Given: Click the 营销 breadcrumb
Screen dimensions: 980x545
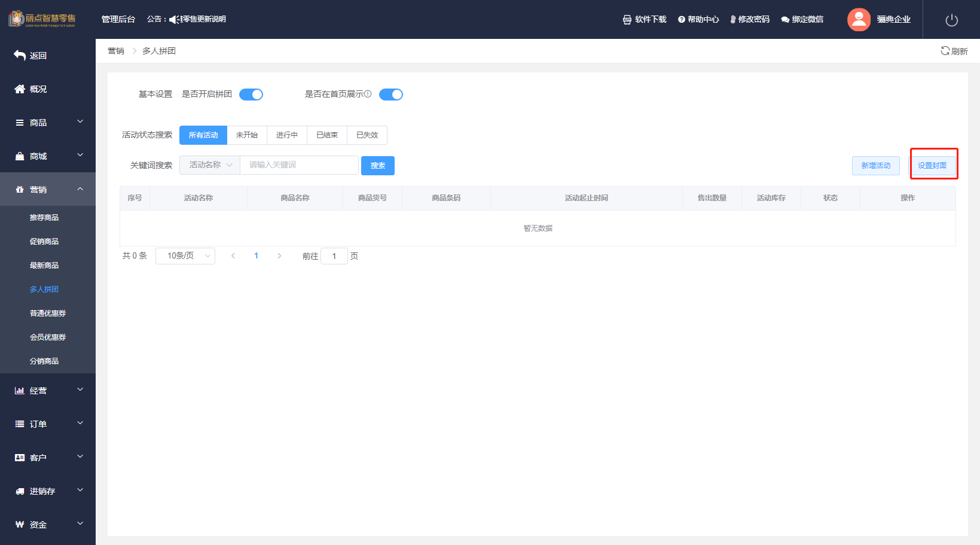Looking at the screenshot, I should 116,51.
